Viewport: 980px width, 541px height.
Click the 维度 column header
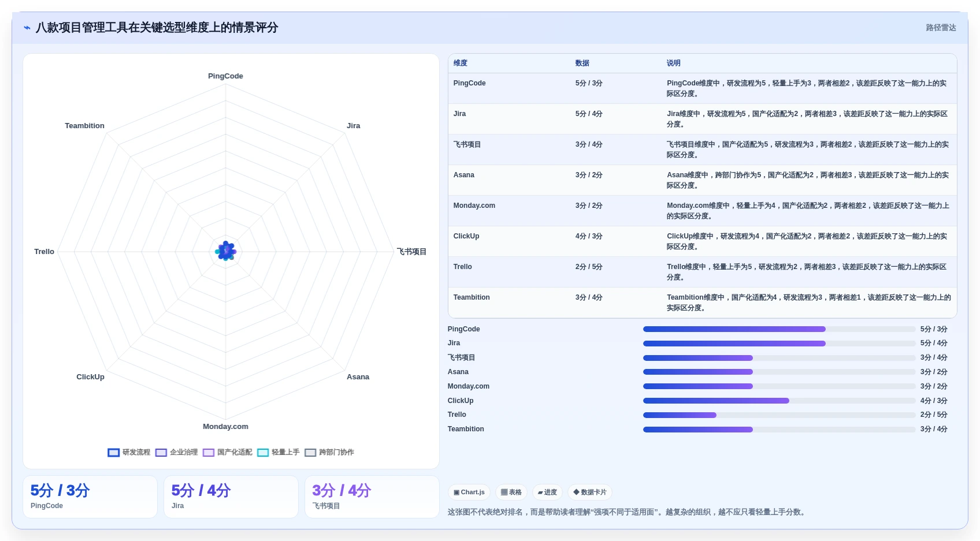click(x=461, y=63)
